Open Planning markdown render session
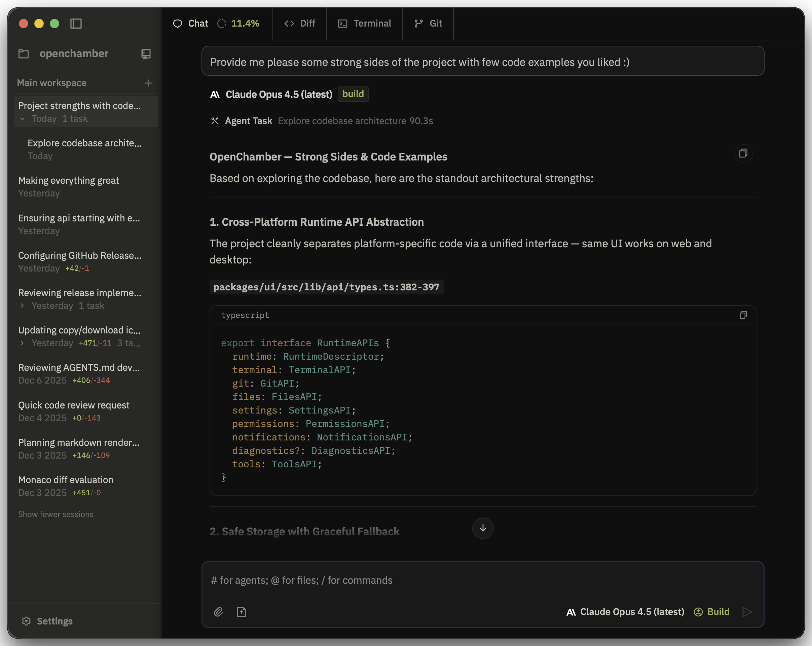 (x=86, y=448)
